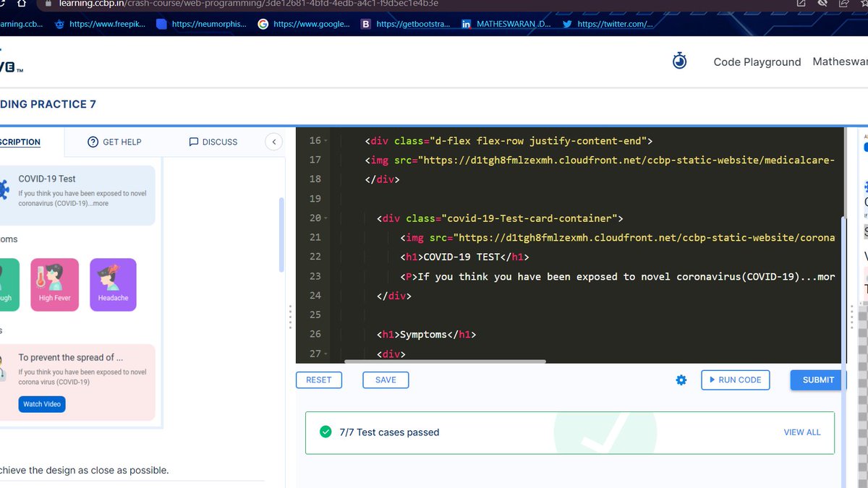Click the DISCUSS speech bubble icon

(x=192, y=142)
